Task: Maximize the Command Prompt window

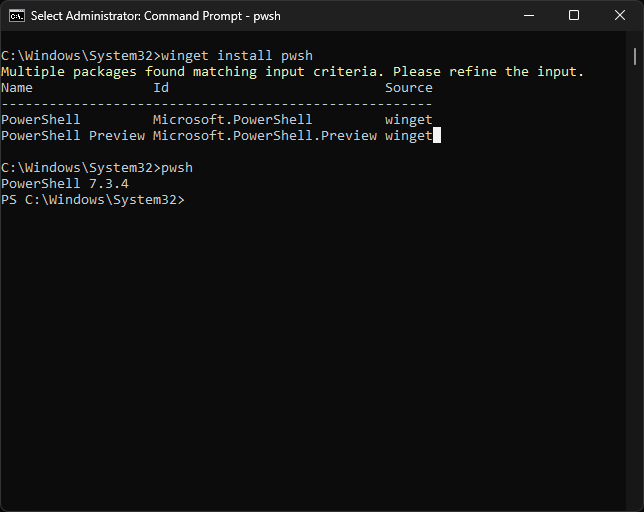Action: tap(574, 16)
